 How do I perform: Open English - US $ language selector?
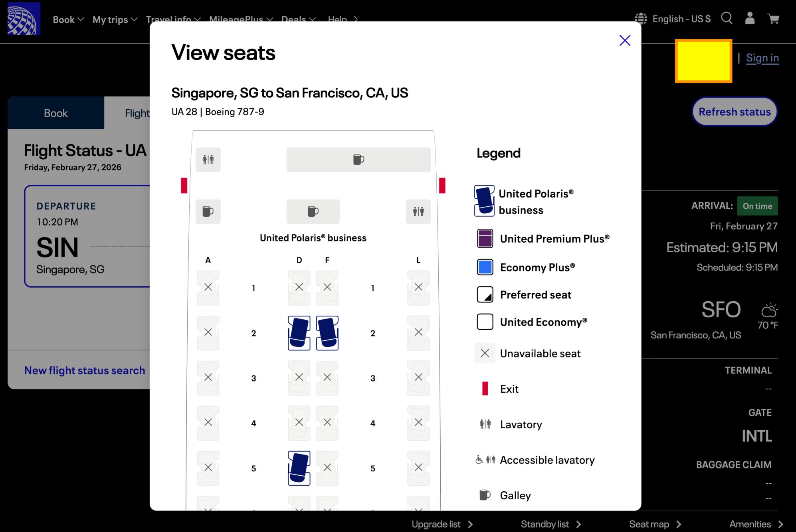pyautogui.click(x=681, y=19)
